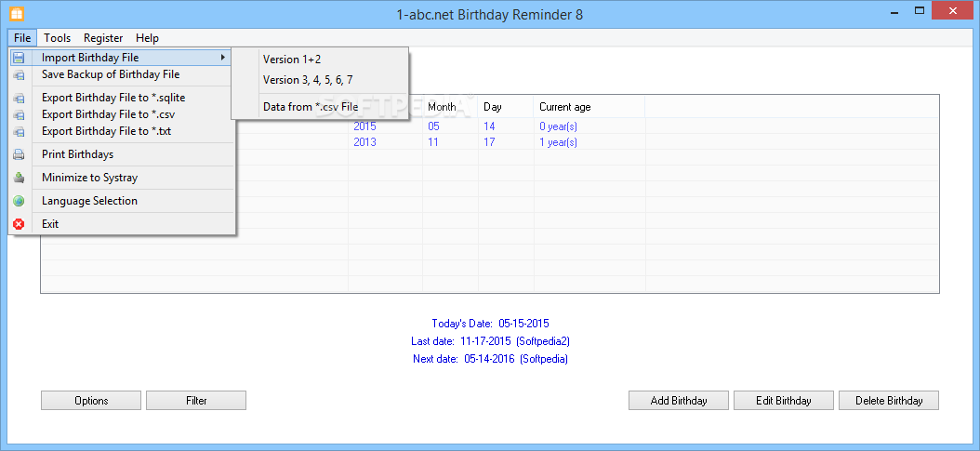980x451 pixels.
Task: Click the icon next to Export to *.txt
Action: [19, 132]
